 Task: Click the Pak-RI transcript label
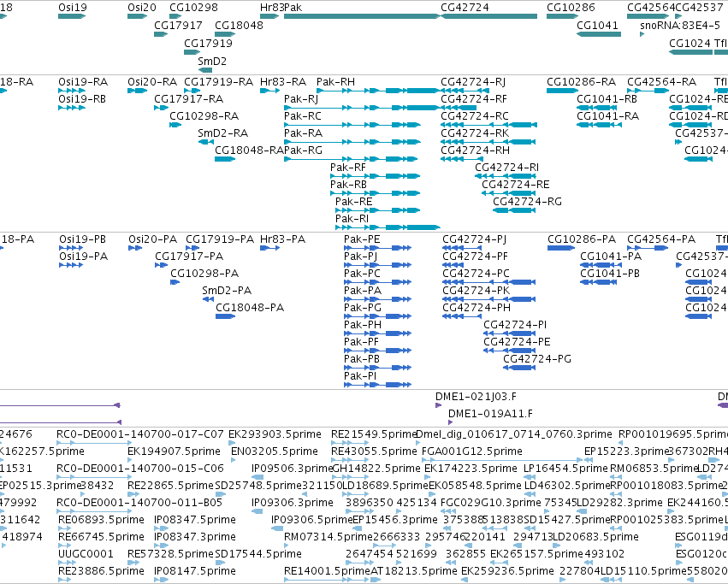tap(352, 219)
